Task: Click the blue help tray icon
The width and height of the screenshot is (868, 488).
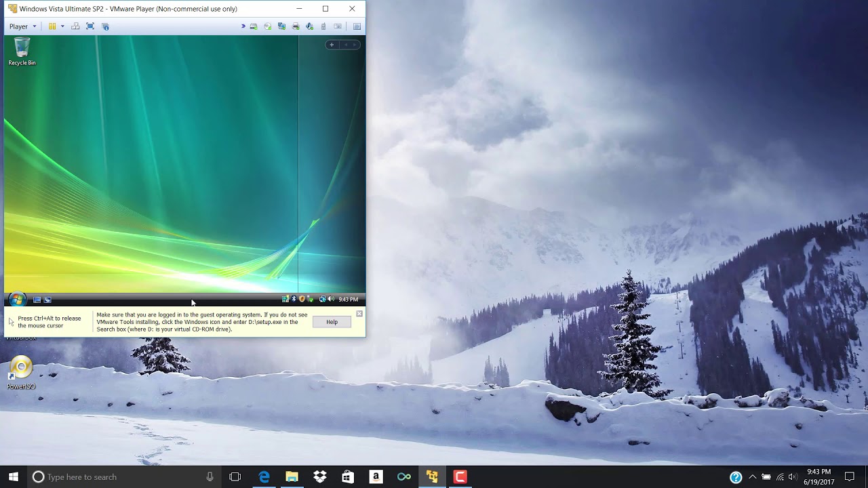Action: coord(736,477)
